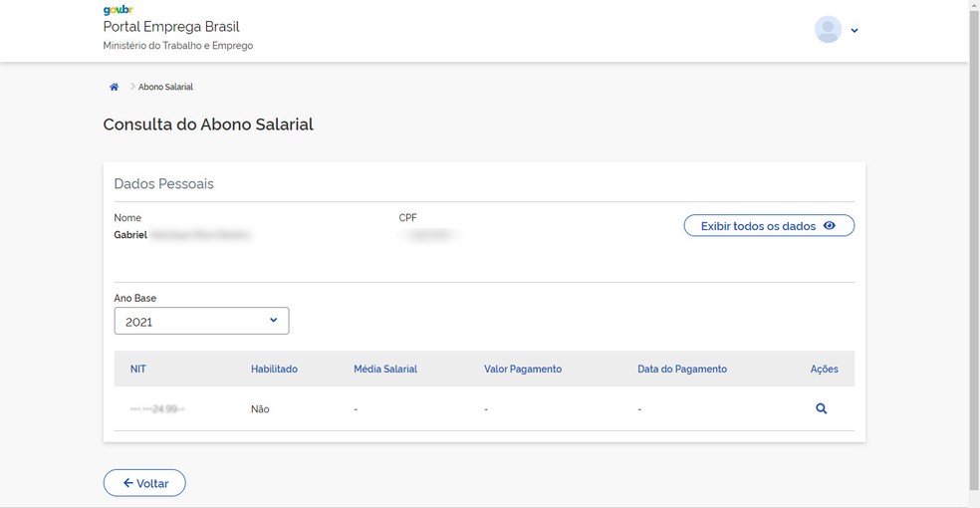Click the Ano Base dropdown chevron arrow
The height and width of the screenshot is (508, 980).
274,321
